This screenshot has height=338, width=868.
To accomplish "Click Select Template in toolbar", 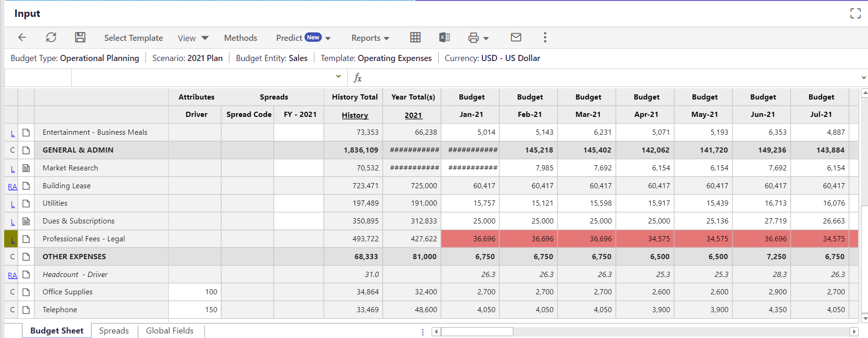I will [134, 38].
